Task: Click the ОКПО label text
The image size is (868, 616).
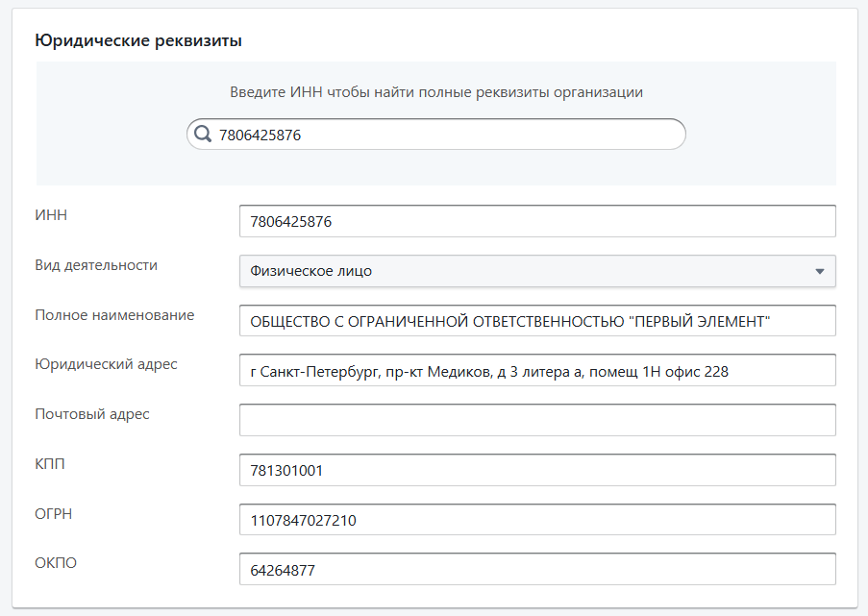Action: pyautogui.click(x=56, y=563)
